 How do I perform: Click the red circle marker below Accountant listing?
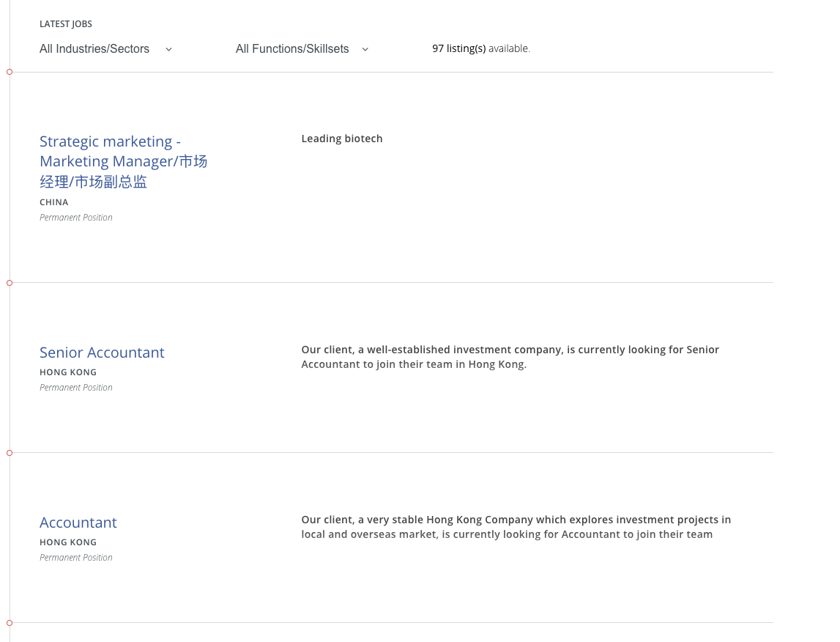(x=10, y=623)
